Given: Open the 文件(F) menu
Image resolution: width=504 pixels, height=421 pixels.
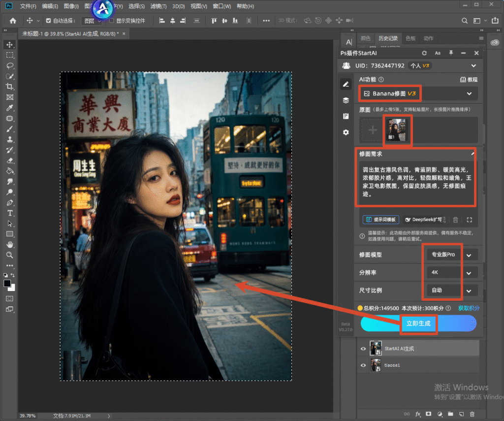Looking at the screenshot, I should tap(28, 6).
